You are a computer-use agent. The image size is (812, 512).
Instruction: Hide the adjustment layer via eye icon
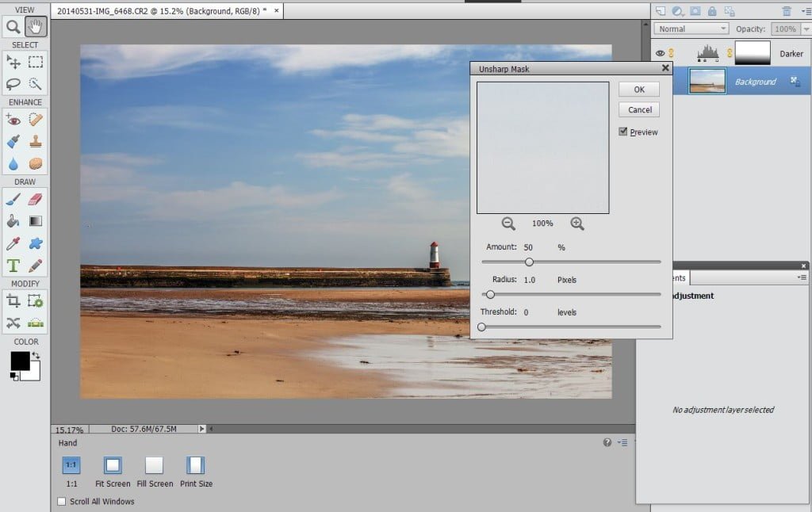(660, 53)
